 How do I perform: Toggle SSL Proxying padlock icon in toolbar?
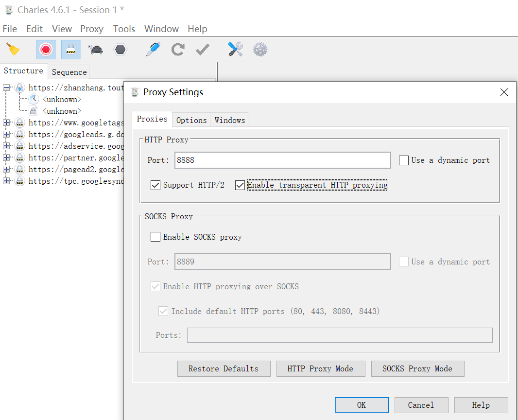tap(70, 50)
